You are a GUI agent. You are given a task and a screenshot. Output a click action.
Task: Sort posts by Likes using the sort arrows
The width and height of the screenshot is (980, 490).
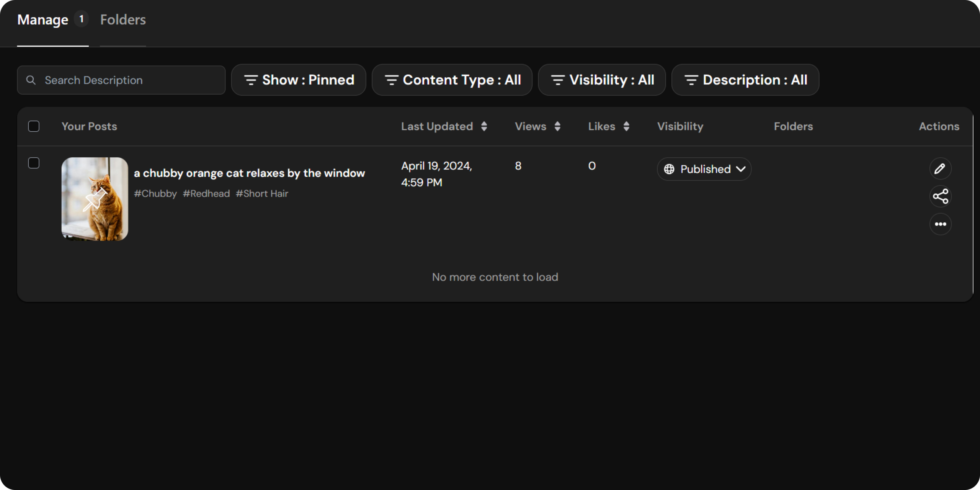point(627,126)
